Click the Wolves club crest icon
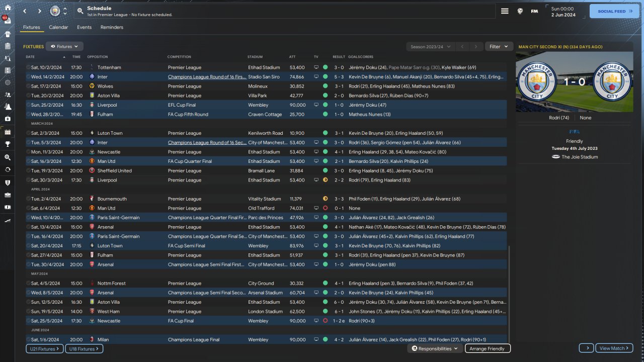Image resolution: width=644 pixels, height=362 pixels. coord(92,86)
